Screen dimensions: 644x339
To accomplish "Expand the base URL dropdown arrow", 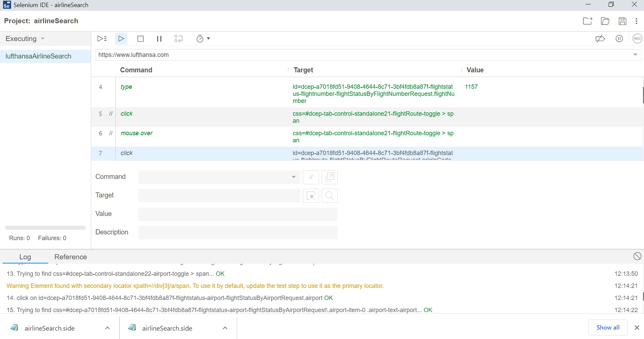I will tap(636, 55).
